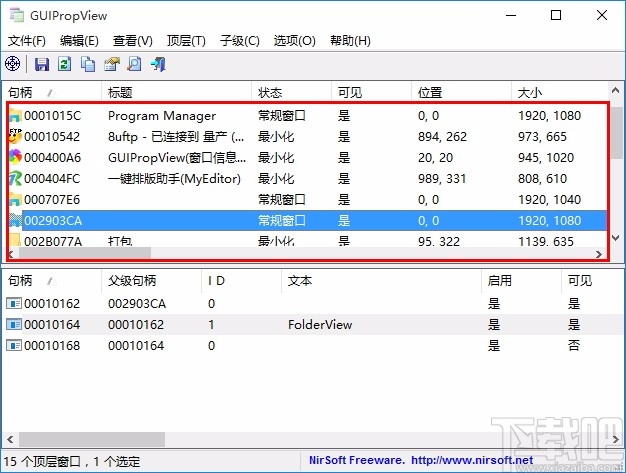Click the target crosshair toolbar icon
Screen dimensions: 626x473
(13, 64)
